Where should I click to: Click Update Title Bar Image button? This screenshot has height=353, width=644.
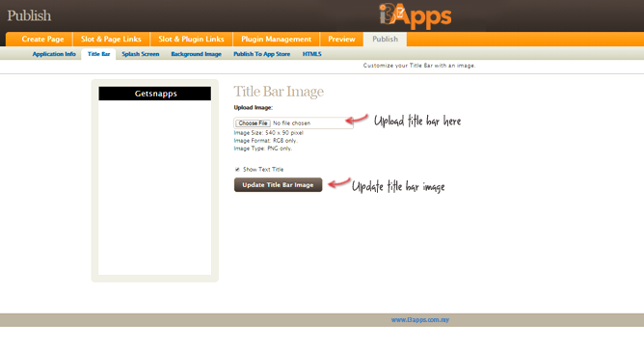(278, 185)
